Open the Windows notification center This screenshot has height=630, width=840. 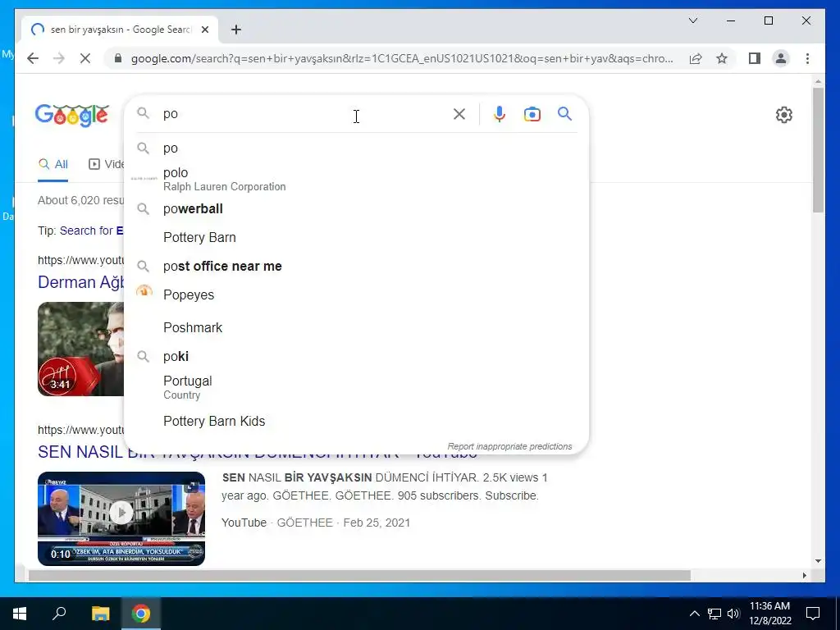[813, 614]
